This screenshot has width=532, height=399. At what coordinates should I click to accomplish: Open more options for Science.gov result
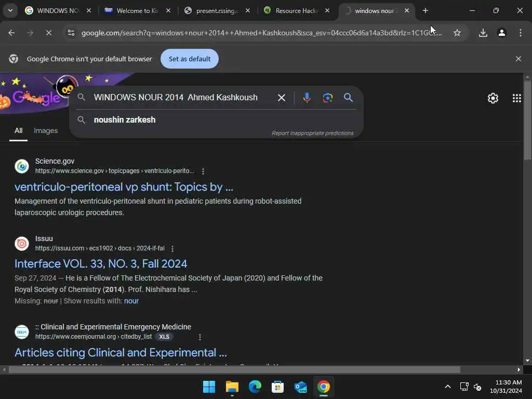pyautogui.click(x=203, y=171)
